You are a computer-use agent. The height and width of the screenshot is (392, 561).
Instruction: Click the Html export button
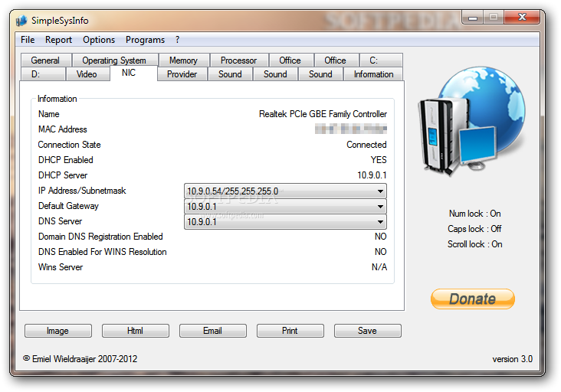point(135,331)
